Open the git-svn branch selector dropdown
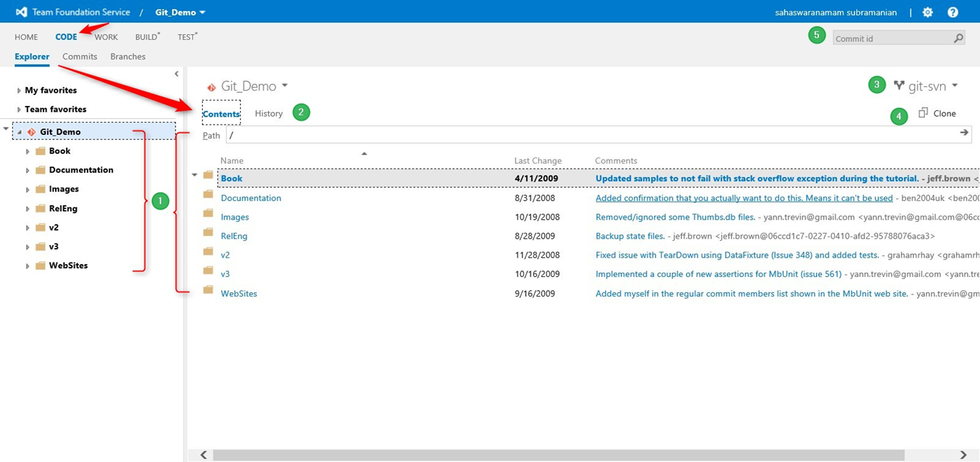 pyautogui.click(x=933, y=86)
